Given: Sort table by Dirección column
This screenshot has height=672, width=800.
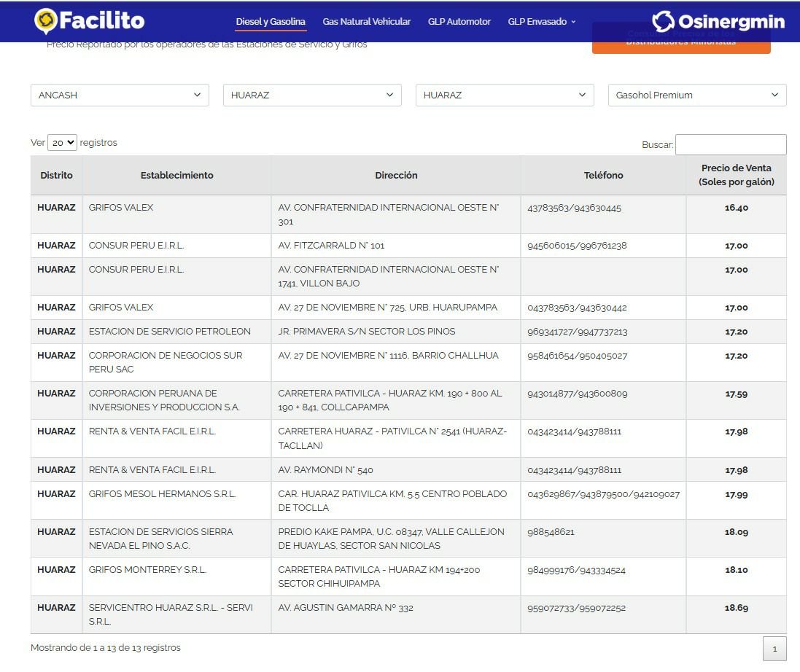Looking at the screenshot, I should [x=396, y=175].
